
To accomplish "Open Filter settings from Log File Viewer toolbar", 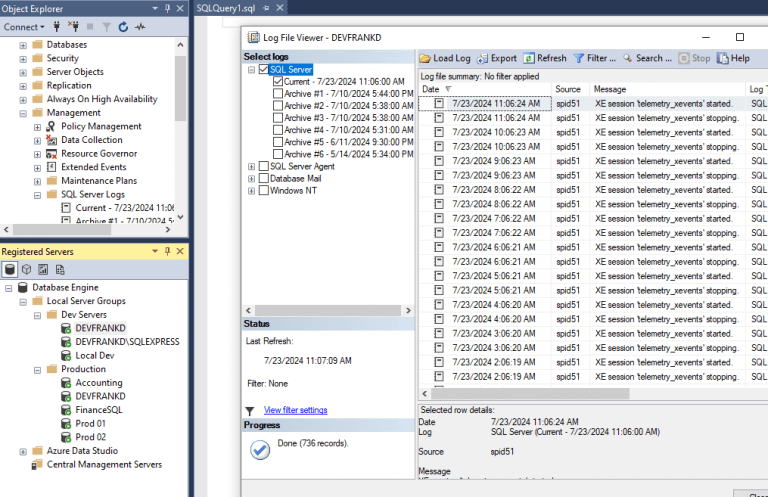I will pos(595,58).
